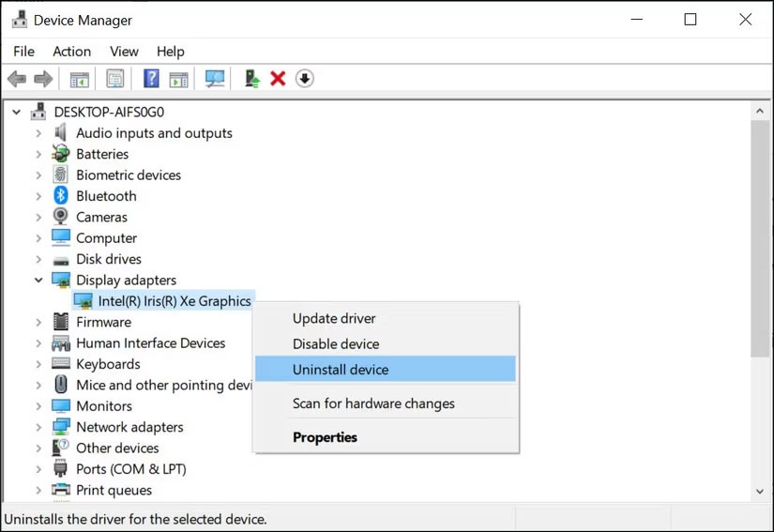Expand the Audio inputs and outputs category
The height and width of the screenshot is (532, 774).
[38, 133]
